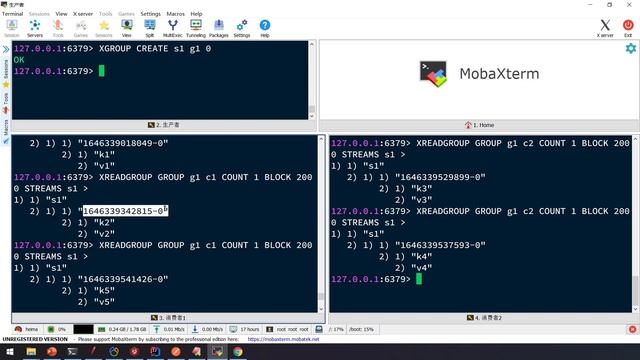This screenshot has height=360, width=640.
Task: Select the '1. Home' tab
Action: 479,125
